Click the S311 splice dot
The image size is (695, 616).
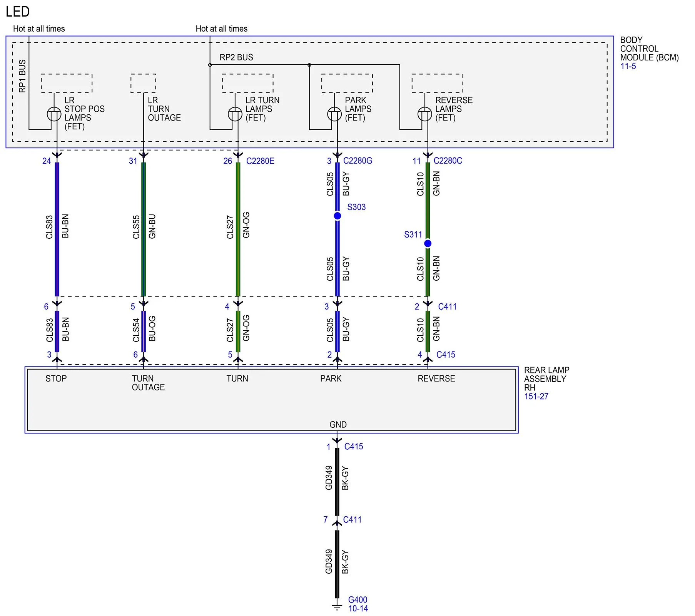pos(428,243)
